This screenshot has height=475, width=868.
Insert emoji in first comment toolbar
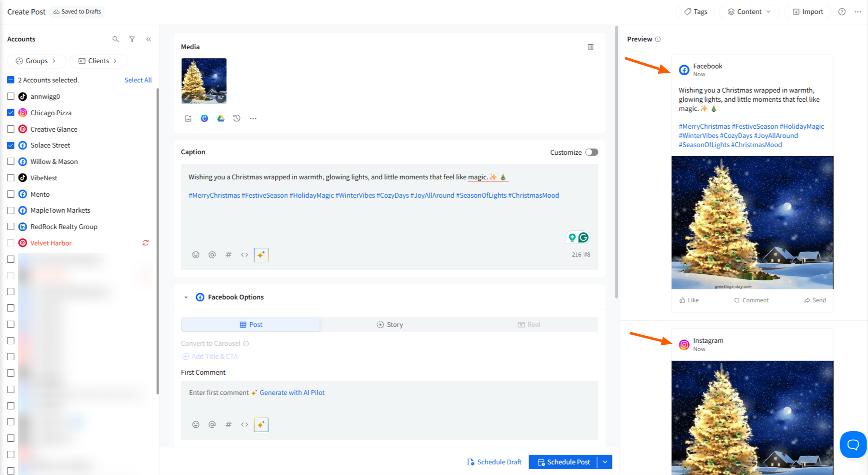(196, 424)
